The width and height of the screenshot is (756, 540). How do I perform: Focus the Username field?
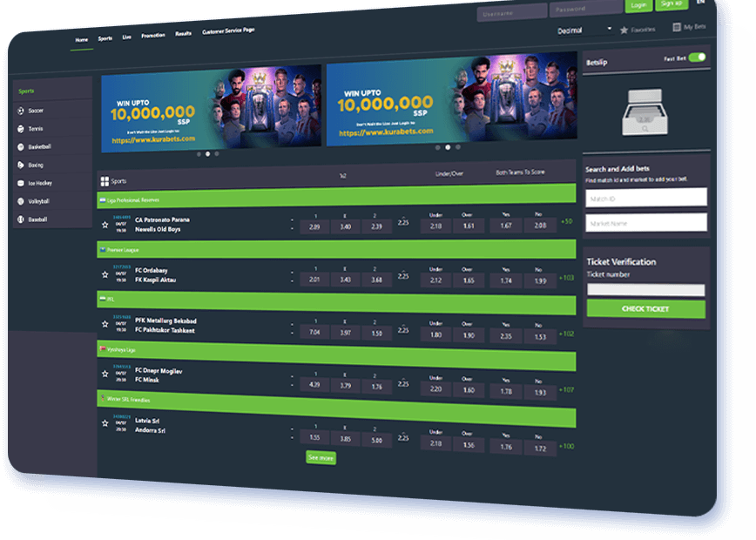pos(512,13)
